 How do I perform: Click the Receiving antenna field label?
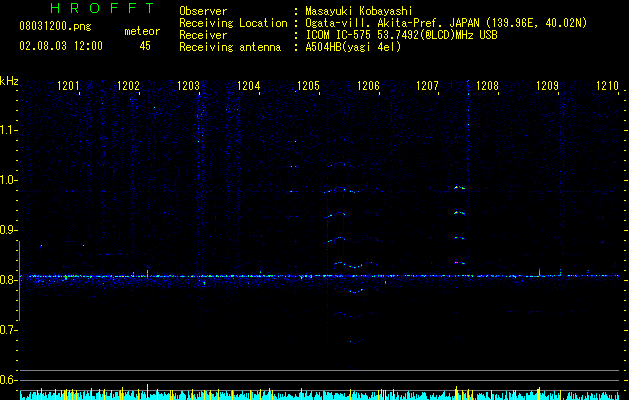tap(230, 47)
